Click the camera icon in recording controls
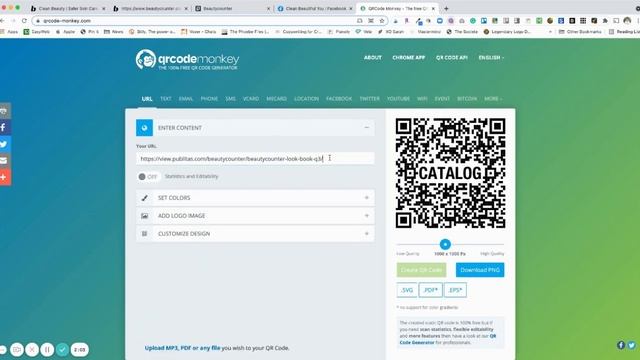Screen dimensions: 640x360 coord(17,350)
